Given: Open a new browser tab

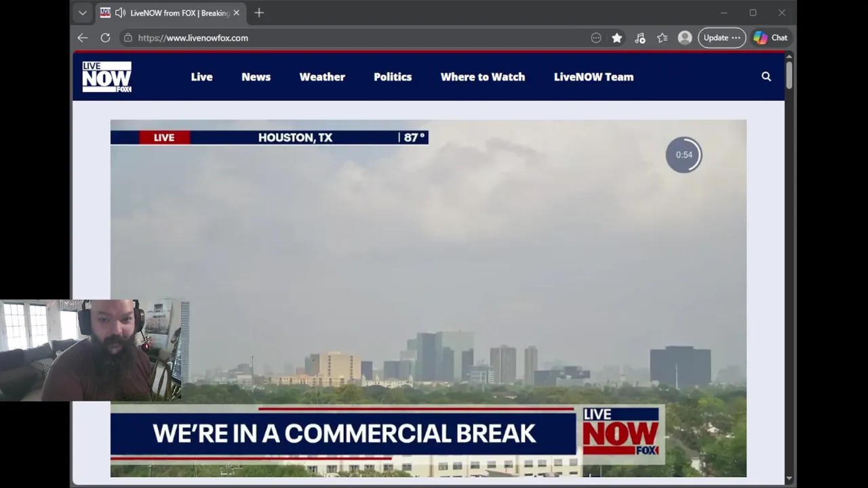Looking at the screenshot, I should pyautogui.click(x=259, y=13).
